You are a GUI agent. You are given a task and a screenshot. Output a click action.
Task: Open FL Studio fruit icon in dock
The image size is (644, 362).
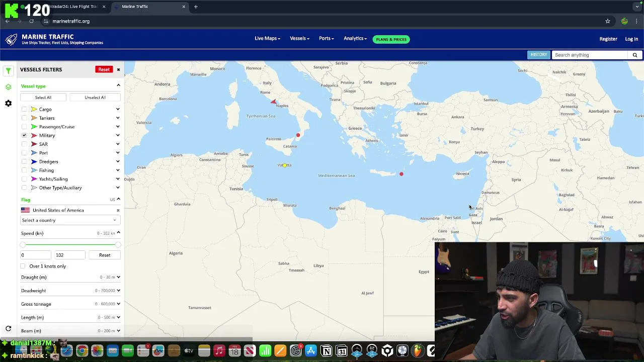pyautogui.click(x=418, y=351)
